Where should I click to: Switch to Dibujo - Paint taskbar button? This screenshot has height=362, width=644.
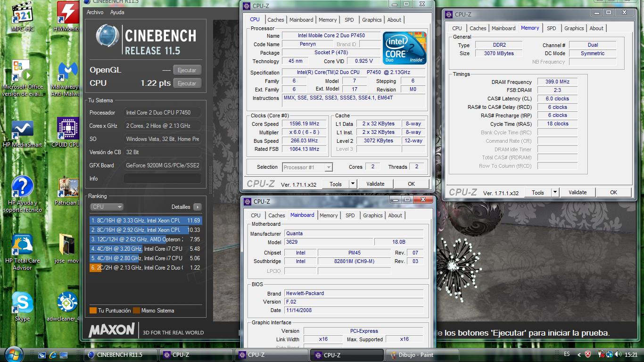pos(422,355)
